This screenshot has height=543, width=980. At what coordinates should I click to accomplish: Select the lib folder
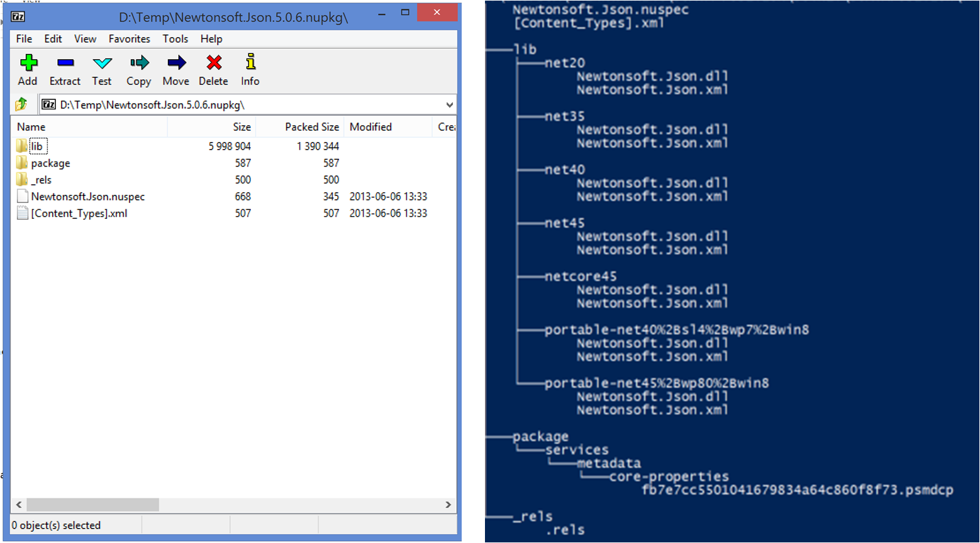[x=36, y=146]
